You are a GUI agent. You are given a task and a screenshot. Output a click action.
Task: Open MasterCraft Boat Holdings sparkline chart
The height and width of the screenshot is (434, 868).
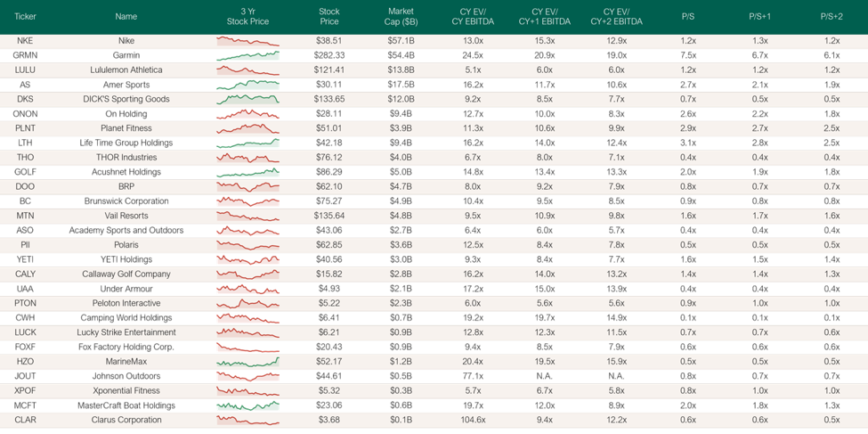(x=248, y=405)
